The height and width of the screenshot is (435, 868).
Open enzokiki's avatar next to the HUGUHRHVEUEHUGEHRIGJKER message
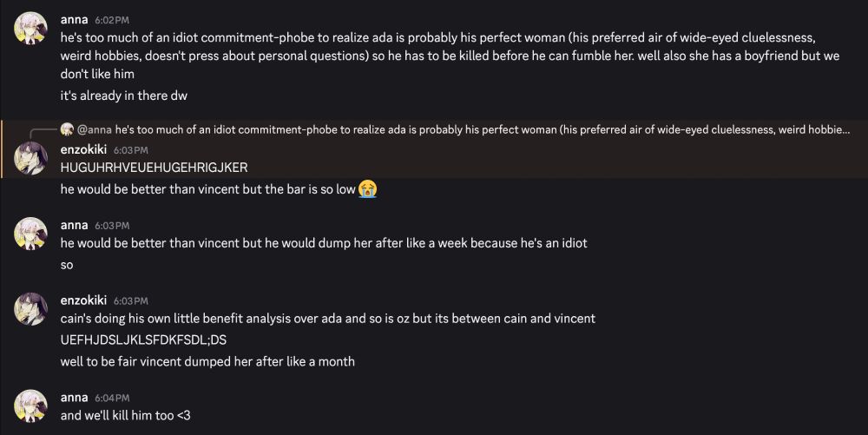coord(30,158)
